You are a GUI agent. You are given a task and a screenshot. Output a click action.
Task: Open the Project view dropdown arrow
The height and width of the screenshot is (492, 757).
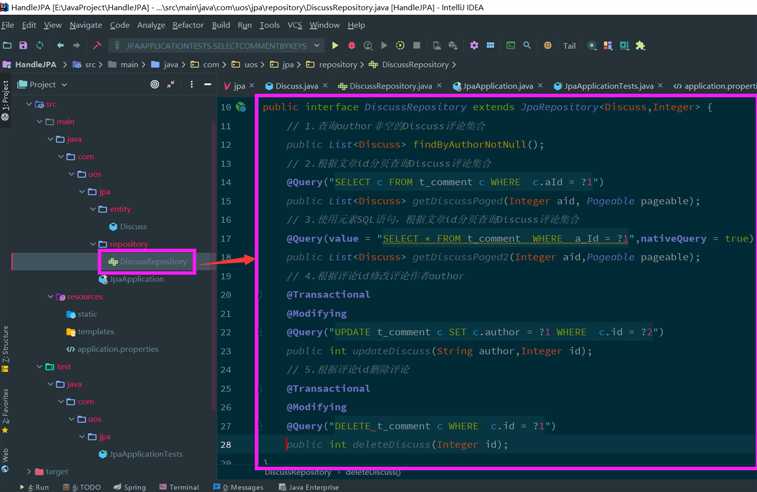(x=64, y=84)
